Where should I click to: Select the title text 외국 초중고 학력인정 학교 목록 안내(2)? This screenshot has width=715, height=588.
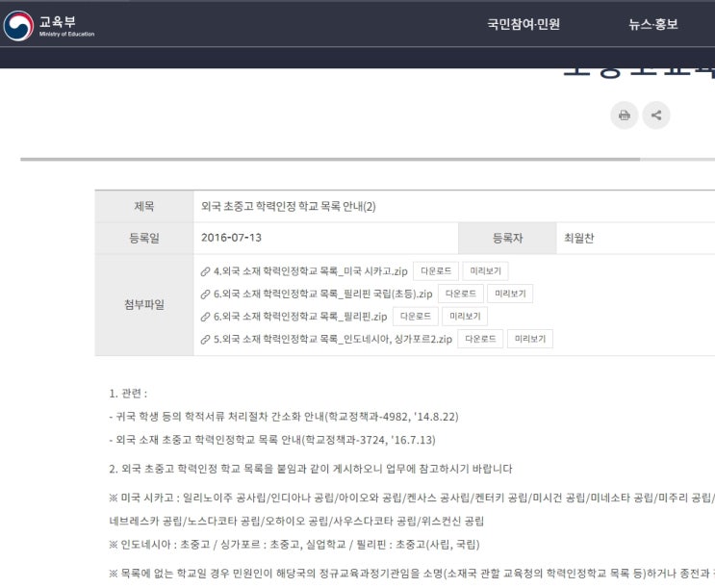click(288, 207)
